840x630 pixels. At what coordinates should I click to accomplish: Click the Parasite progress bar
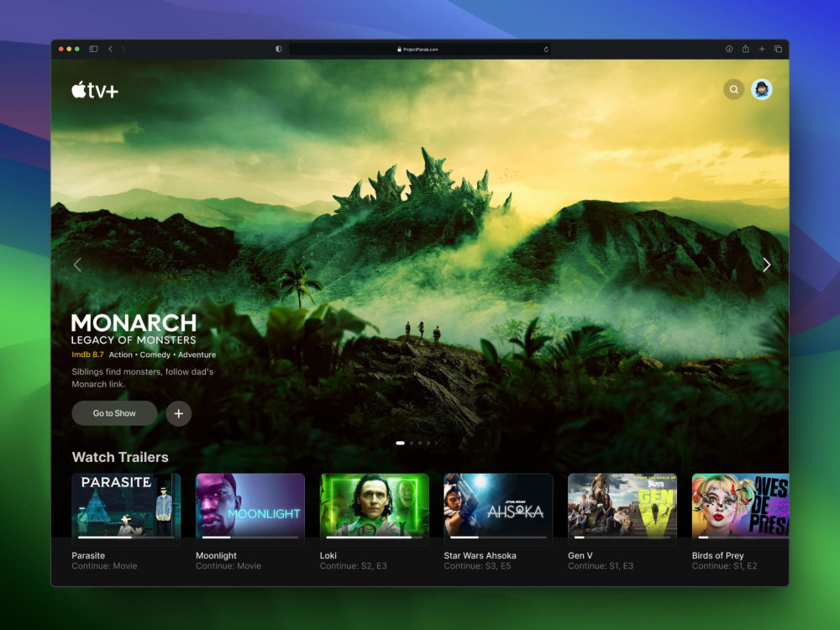[x=126, y=538]
